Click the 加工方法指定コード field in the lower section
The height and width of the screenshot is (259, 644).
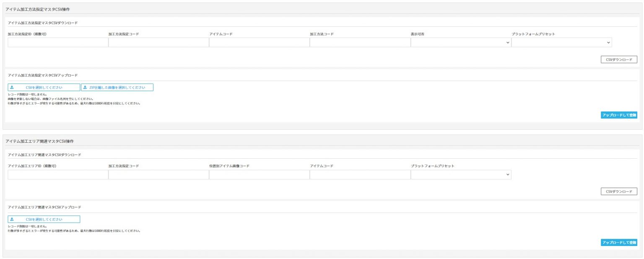(x=158, y=175)
